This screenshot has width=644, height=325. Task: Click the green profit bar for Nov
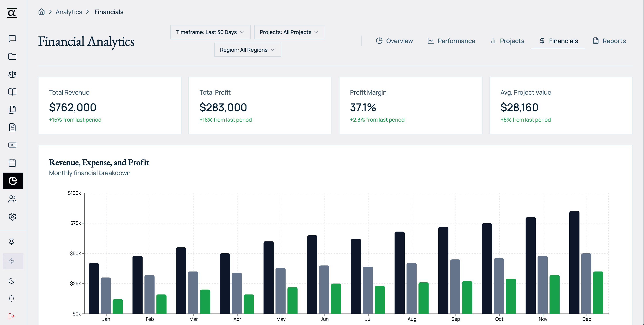[554, 294]
